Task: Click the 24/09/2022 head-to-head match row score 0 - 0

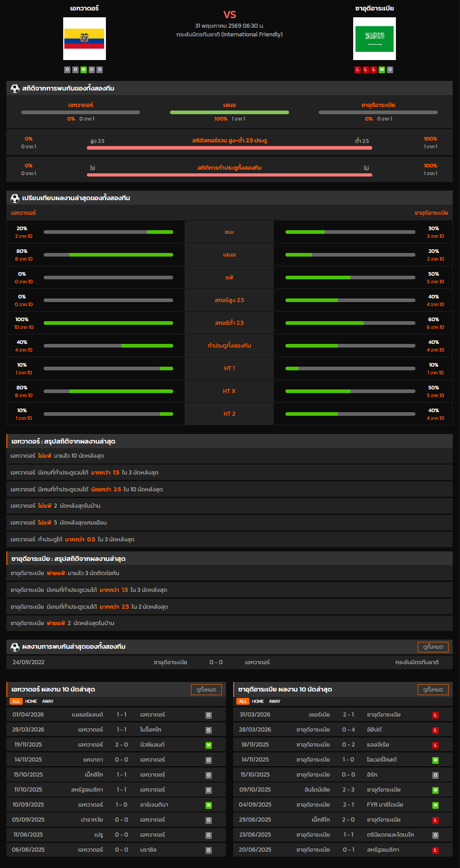Action: pyautogui.click(x=216, y=662)
